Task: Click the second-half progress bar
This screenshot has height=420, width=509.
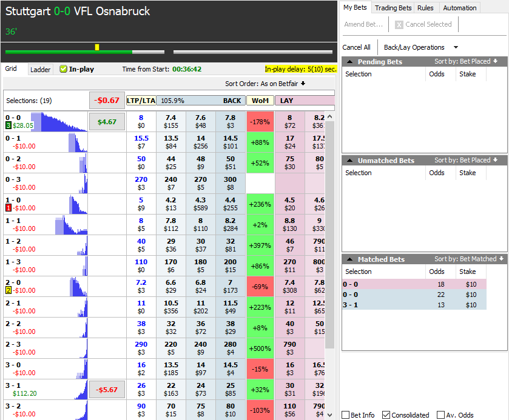Action: coord(253,52)
